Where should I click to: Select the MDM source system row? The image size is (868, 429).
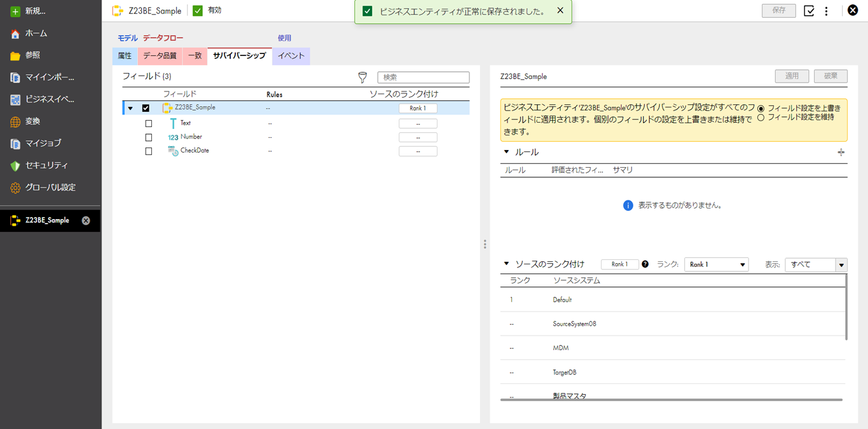click(673, 348)
